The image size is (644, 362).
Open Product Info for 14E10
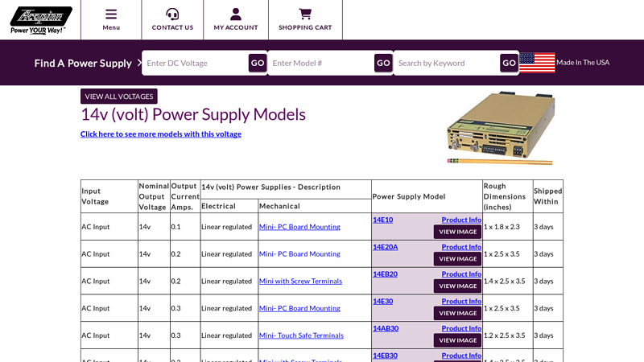click(x=461, y=220)
